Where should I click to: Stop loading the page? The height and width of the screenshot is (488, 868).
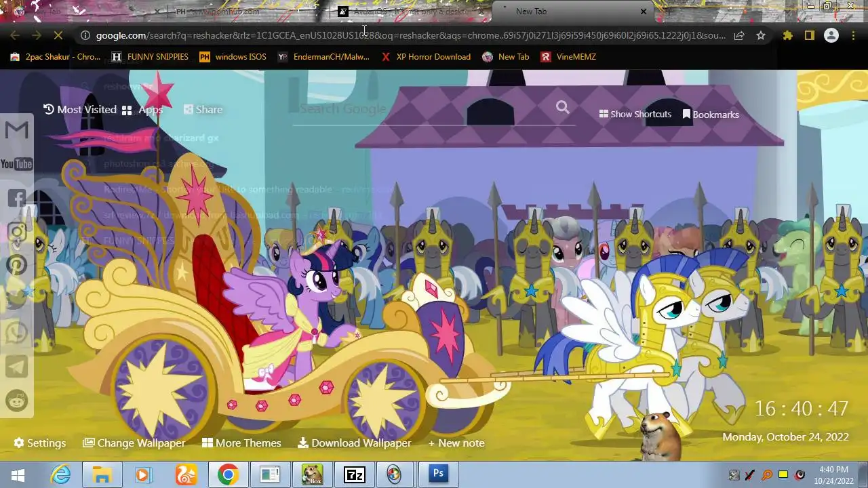pos(58,35)
